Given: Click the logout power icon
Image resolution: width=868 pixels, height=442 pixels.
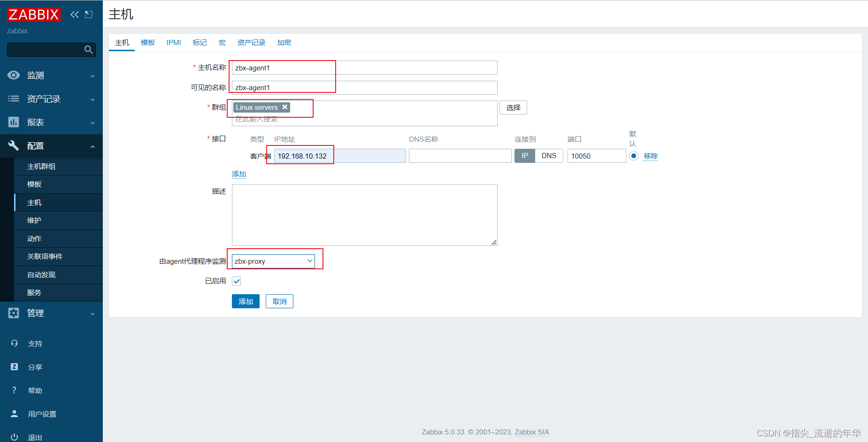Looking at the screenshot, I should [x=15, y=437].
